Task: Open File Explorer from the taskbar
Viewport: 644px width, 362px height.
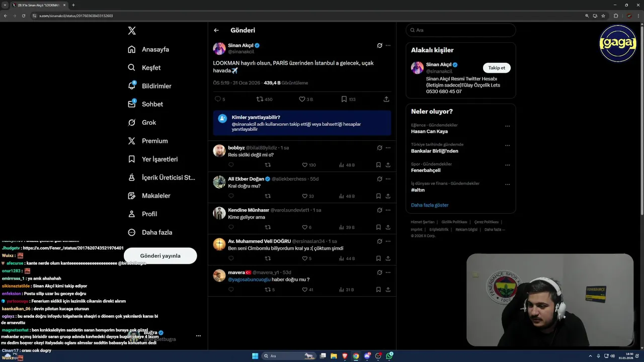Action: click(334, 356)
